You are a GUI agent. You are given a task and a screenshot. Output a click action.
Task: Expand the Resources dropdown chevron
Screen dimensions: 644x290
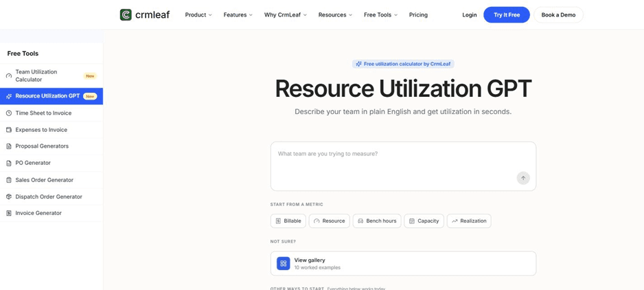(x=350, y=15)
